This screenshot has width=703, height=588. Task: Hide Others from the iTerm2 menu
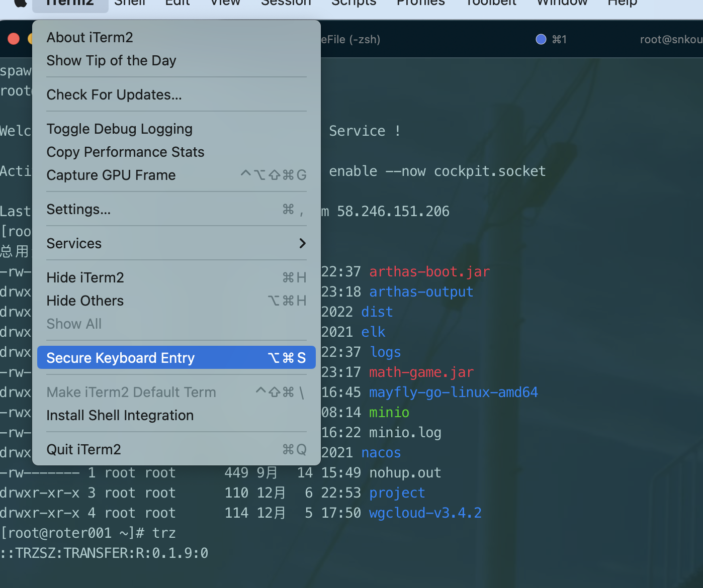pos(85,301)
